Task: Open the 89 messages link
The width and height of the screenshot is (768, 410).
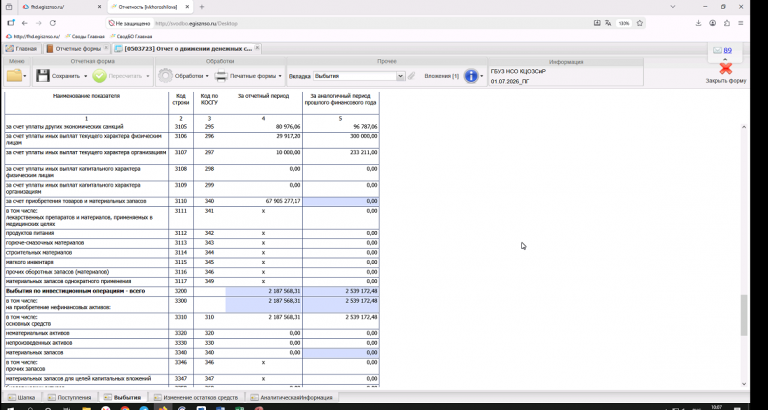Action: (727, 50)
